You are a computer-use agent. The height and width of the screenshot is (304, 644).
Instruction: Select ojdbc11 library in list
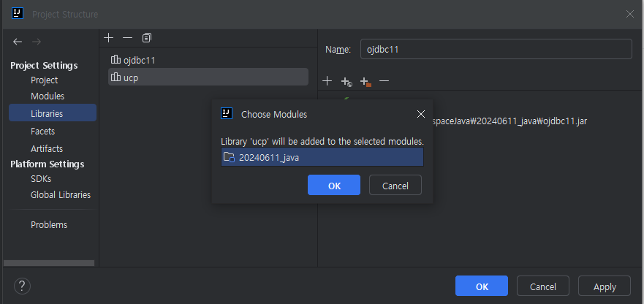click(x=208, y=60)
